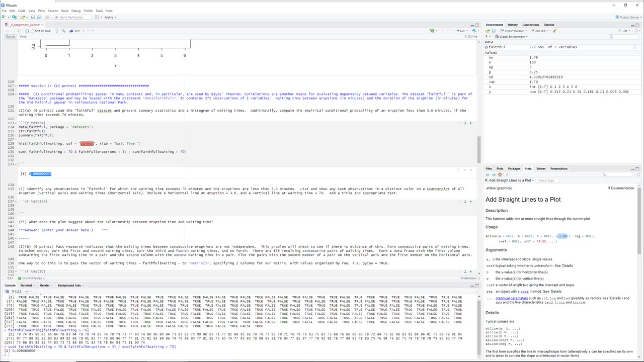Switch to the Files tab
This screenshot has height=362, width=644.
coord(489,168)
